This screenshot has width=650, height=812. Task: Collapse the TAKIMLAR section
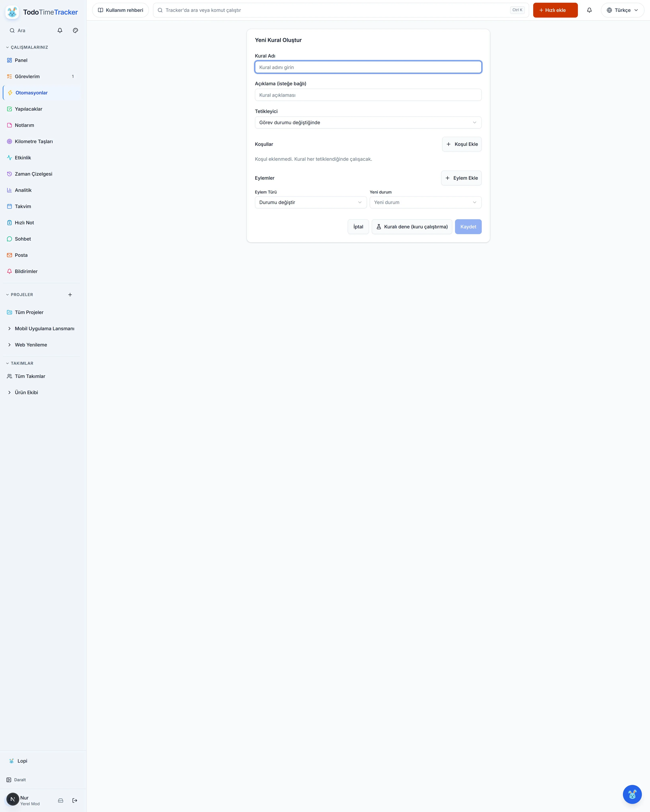(x=20, y=363)
